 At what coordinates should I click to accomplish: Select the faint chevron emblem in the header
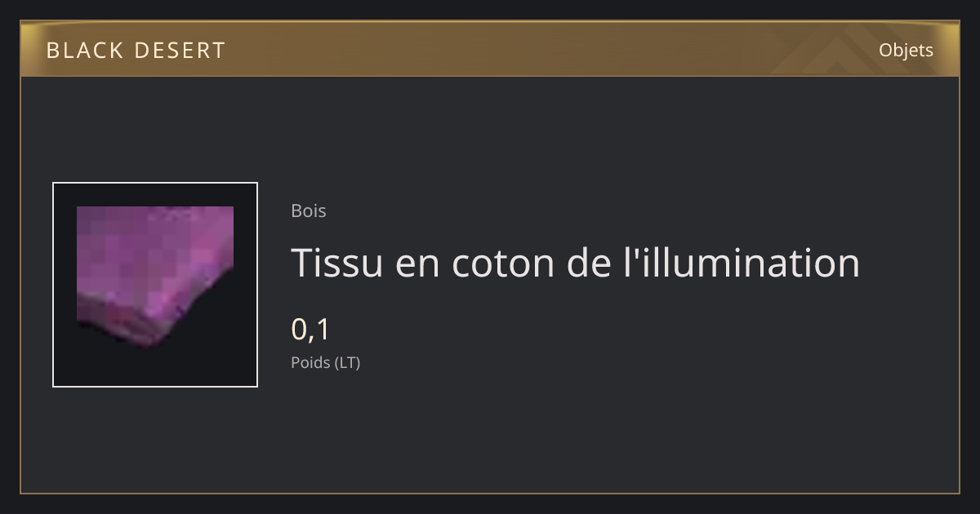click(x=825, y=49)
